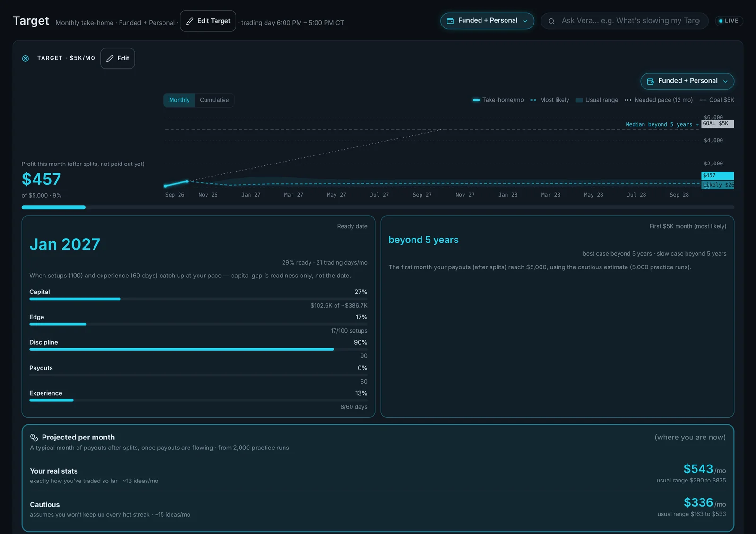The image size is (756, 534).
Task: Click the wallet icon in the header account selector
Action: tap(450, 21)
